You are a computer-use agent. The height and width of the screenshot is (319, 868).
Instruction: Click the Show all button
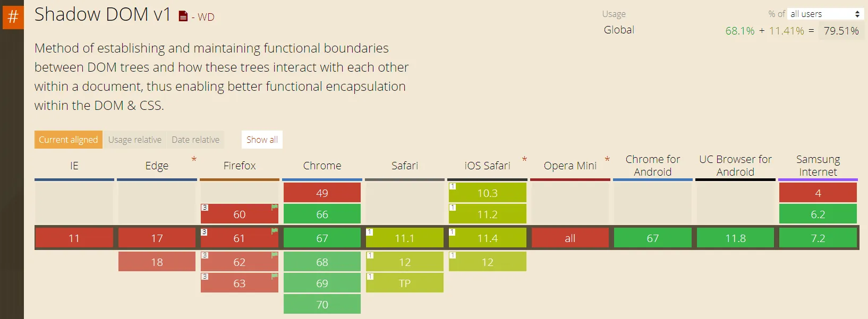[261, 140]
